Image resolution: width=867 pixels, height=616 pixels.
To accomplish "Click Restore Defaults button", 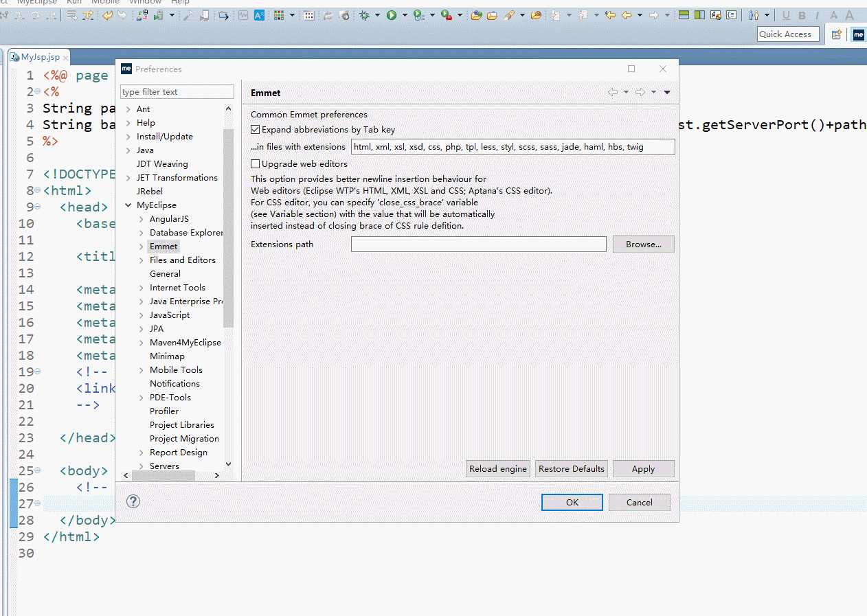I will coord(572,468).
